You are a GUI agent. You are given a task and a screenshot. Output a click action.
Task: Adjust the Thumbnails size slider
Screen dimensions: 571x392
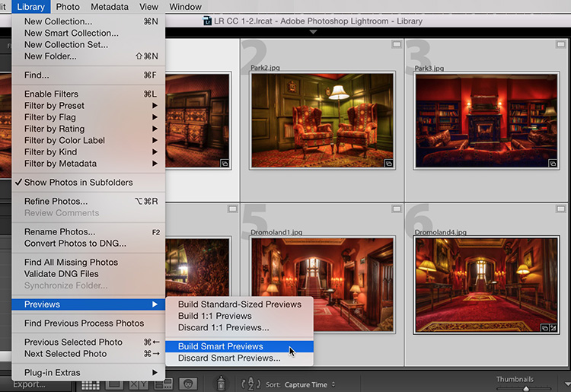(525, 389)
